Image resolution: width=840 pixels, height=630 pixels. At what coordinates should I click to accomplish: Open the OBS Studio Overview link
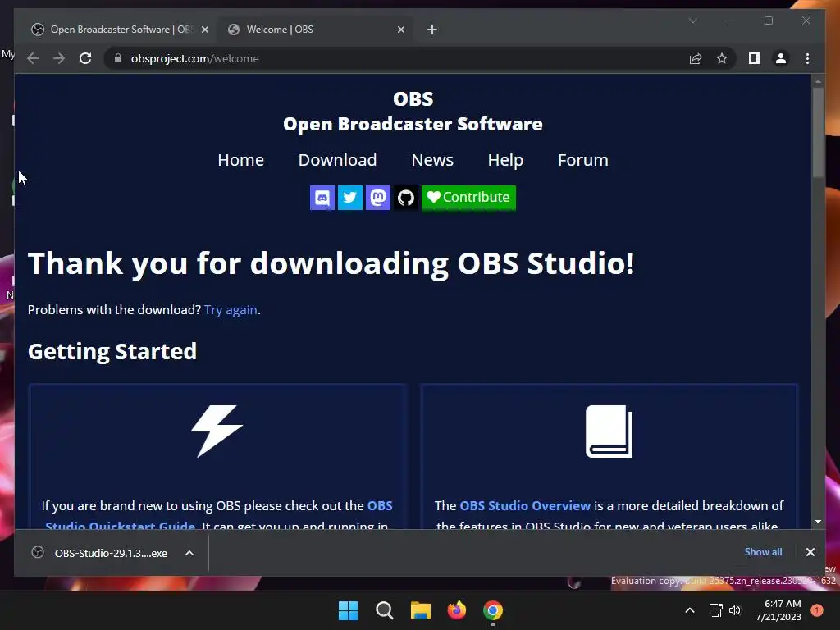tap(525, 505)
